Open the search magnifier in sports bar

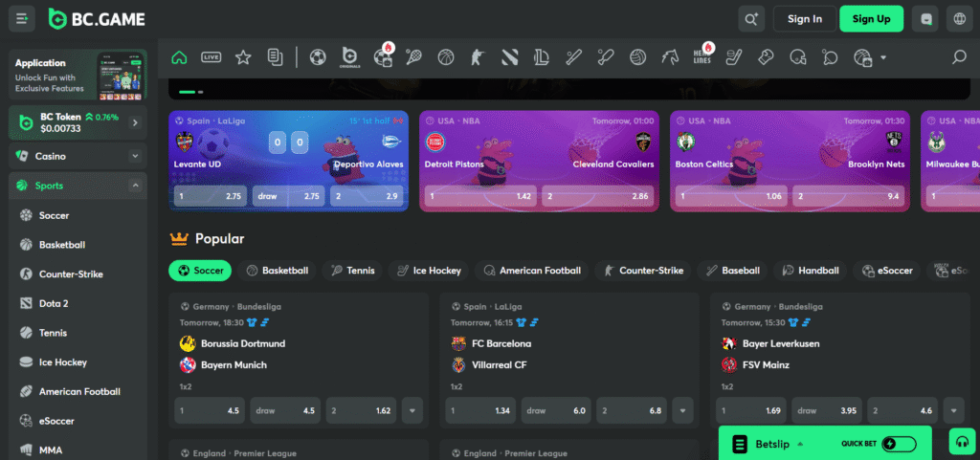(x=958, y=57)
